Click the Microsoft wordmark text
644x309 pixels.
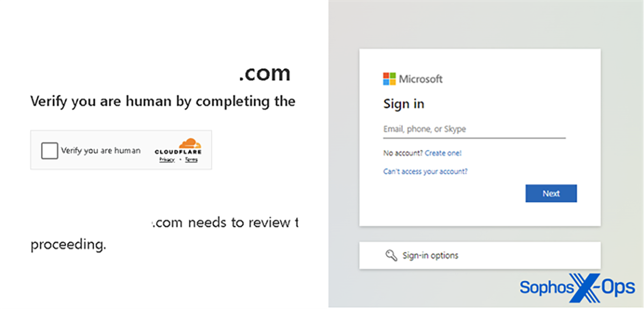[x=421, y=79]
